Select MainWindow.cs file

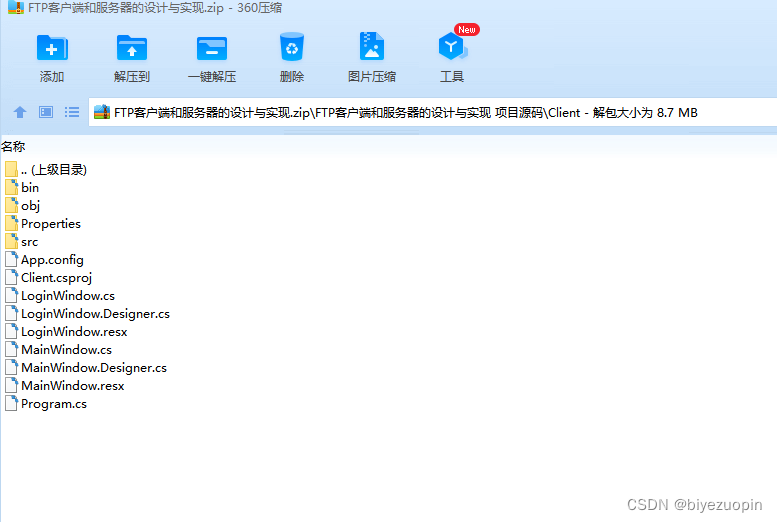66,349
